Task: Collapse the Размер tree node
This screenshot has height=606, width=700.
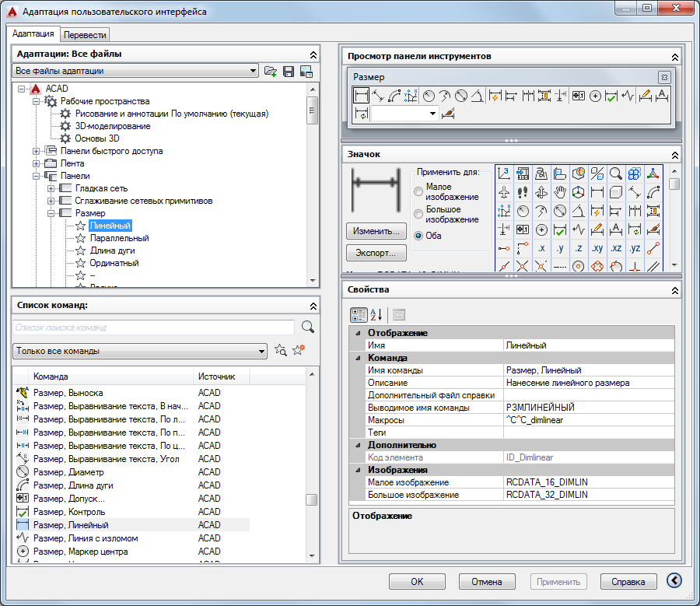Action: [51, 213]
